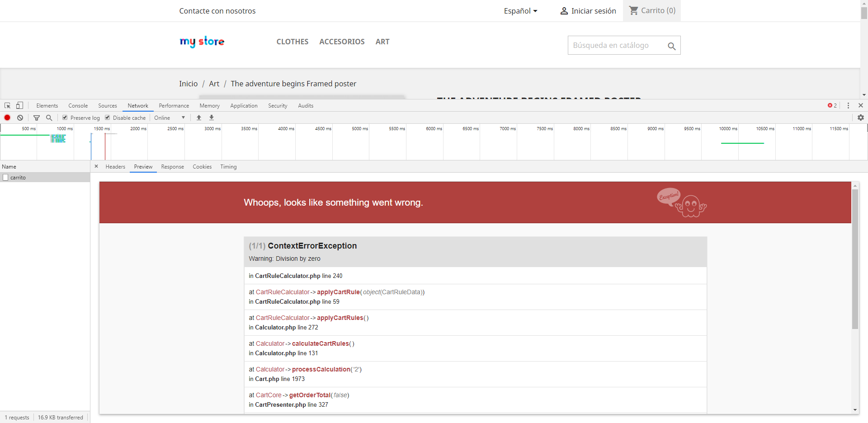Viewport: 868px width, 423px height.
Task: Import HAR file using the upload icon
Action: tap(198, 117)
